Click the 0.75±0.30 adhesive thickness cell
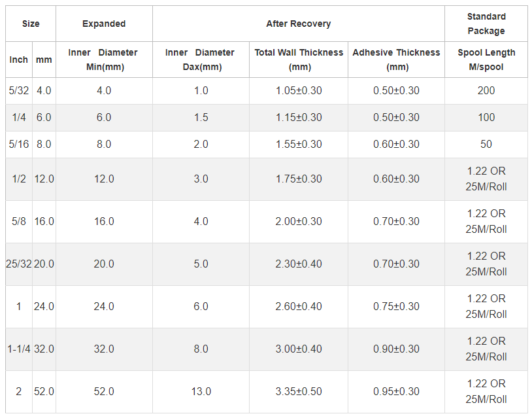 pos(396,307)
